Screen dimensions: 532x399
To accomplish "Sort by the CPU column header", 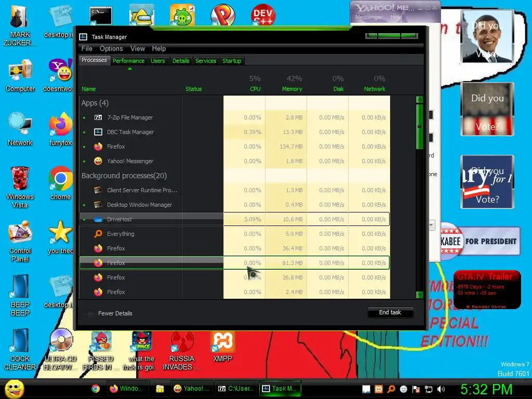I will 255,89.
